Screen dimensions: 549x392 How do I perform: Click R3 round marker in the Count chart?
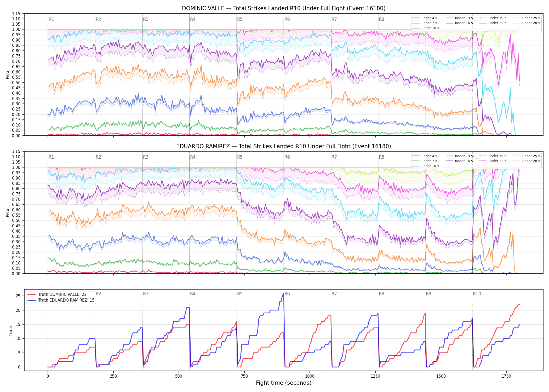coord(146,294)
